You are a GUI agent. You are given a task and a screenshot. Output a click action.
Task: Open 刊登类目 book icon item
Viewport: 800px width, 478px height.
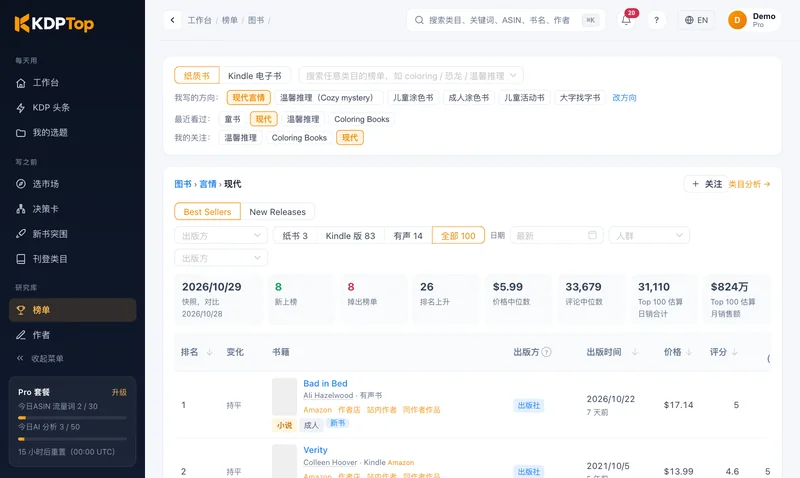pyautogui.click(x=21, y=259)
